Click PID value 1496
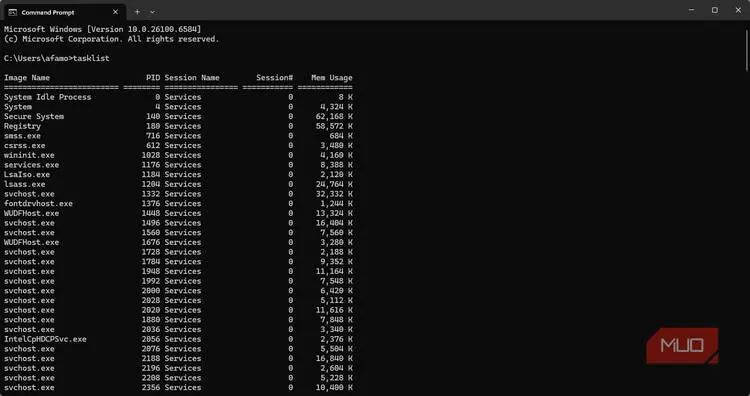The height and width of the screenshot is (396, 750). [151, 223]
